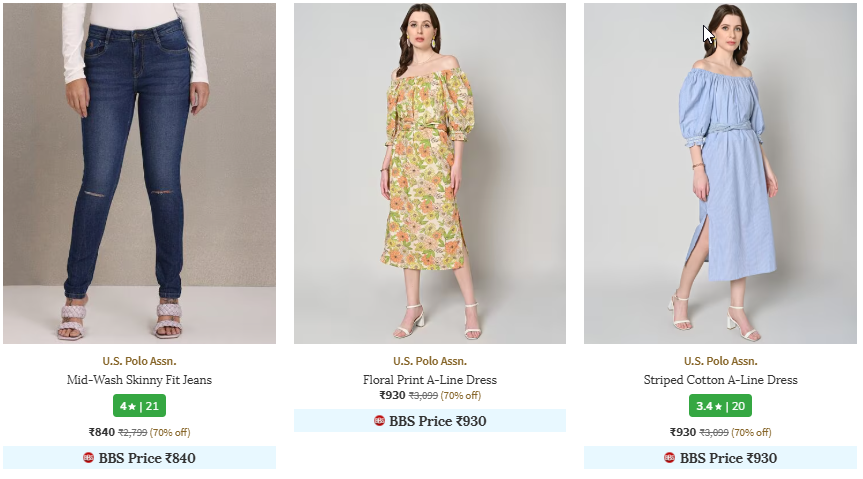Click the U.S. Polo Assn. brand above the striped dress
Image resolution: width=863 pixels, height=479 pixels.
click(720, 361)
